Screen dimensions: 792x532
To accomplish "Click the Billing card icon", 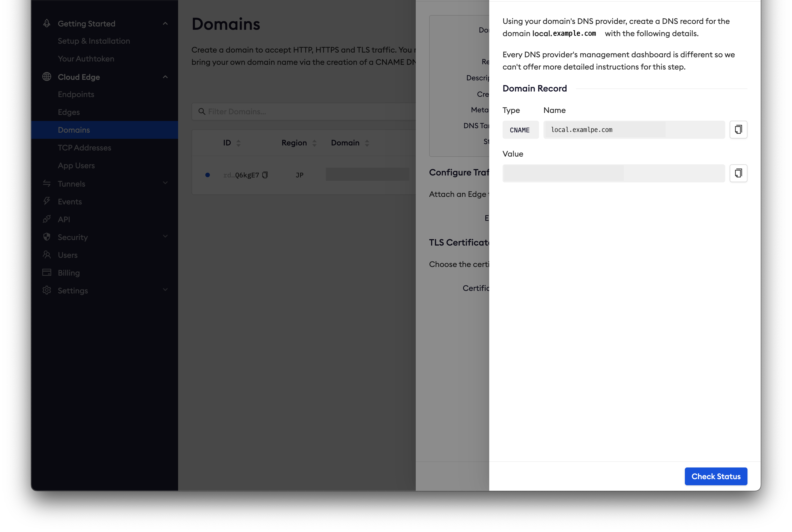I will [x=47, y=273].
